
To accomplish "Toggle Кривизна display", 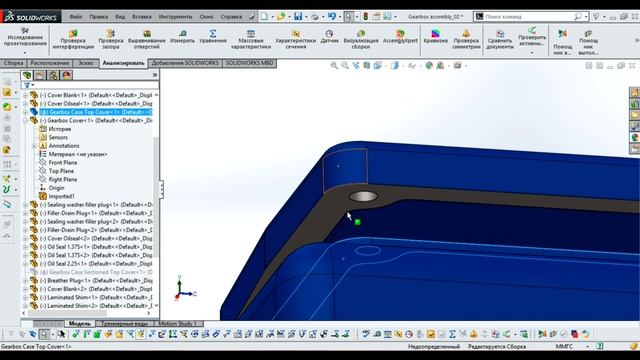I will (436, 36).
